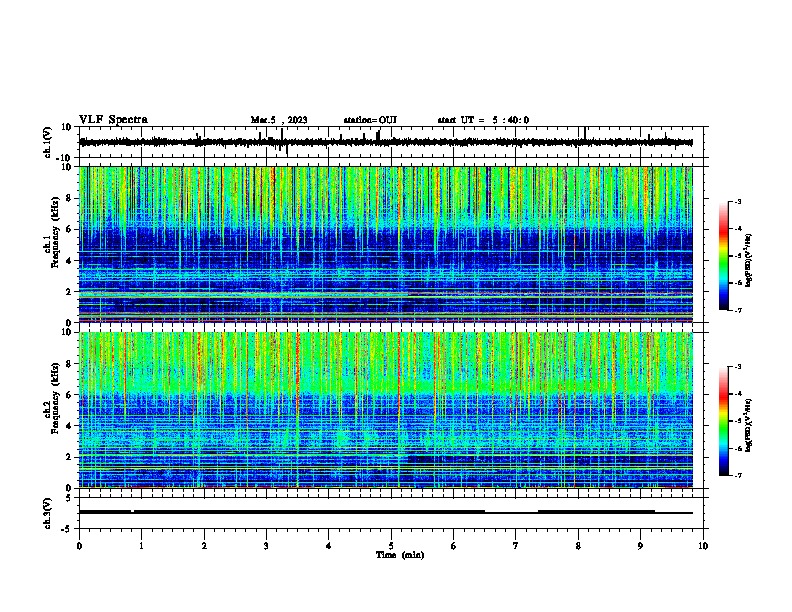Click the "5" tick on the time axis

(391, 546)
